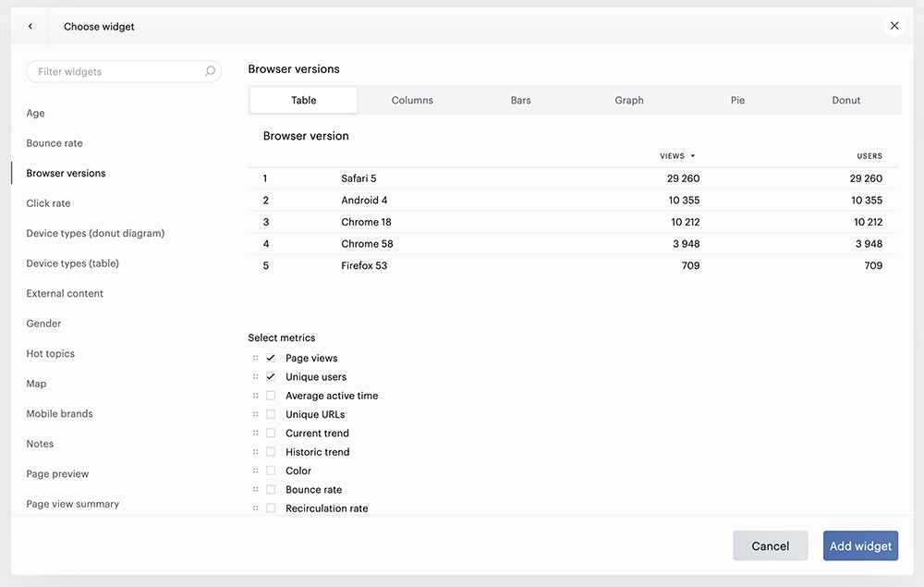Select the Gender widget
Viewport: 924px width, 587px height.
click(x=43, y=324)
